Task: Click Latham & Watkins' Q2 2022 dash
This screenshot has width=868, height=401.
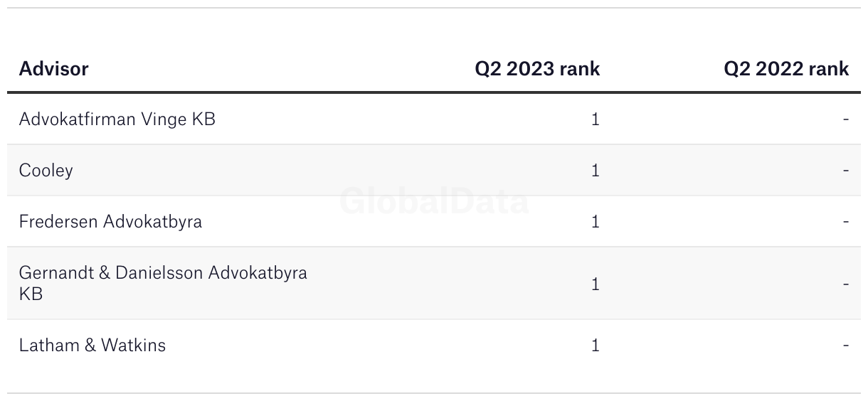Action: pos(845,346)
